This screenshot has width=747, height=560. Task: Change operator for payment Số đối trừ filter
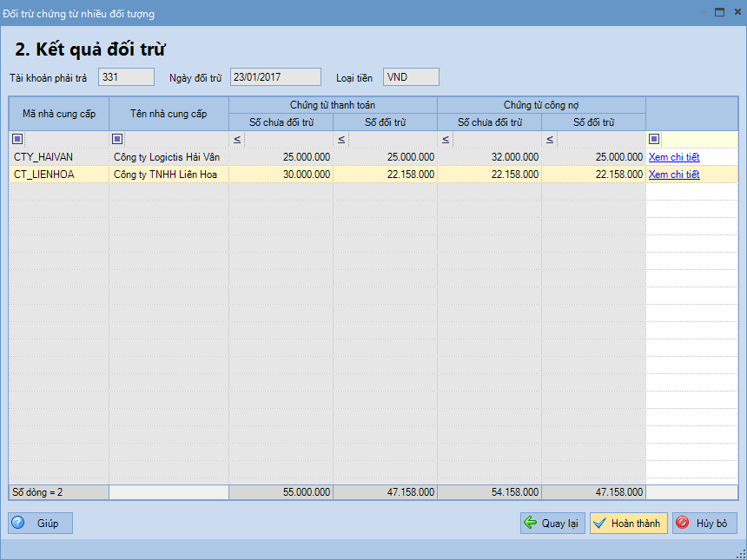[x=341, y=140]
